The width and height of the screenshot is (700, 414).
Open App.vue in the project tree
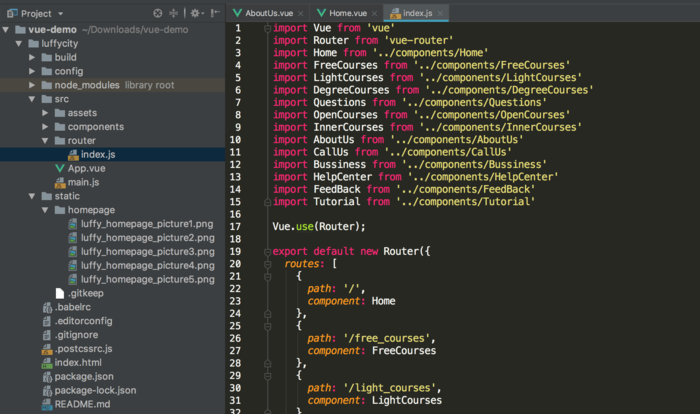(86, 168)
